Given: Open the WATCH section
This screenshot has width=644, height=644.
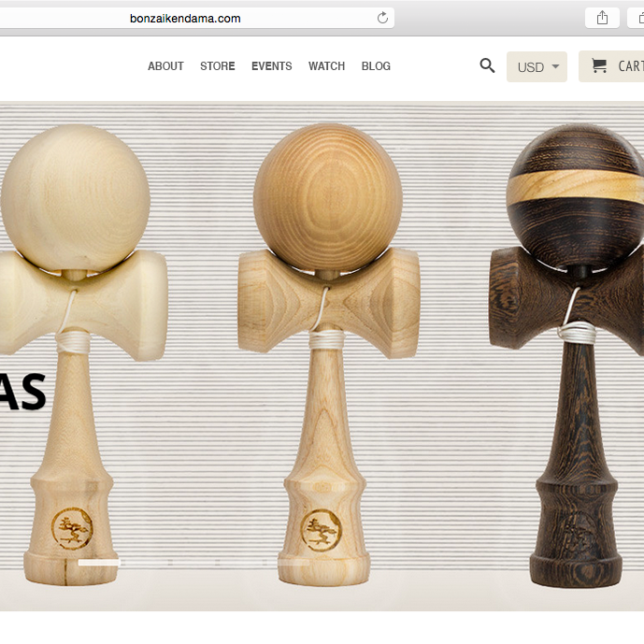Looking at the screenshot, I should pyautogui.click(x=326, y=66).
